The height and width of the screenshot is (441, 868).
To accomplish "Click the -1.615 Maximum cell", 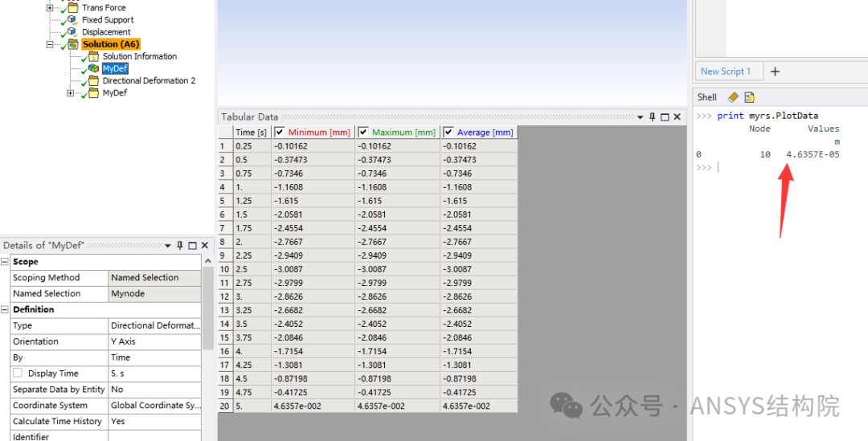I will (x=398, y=201).
